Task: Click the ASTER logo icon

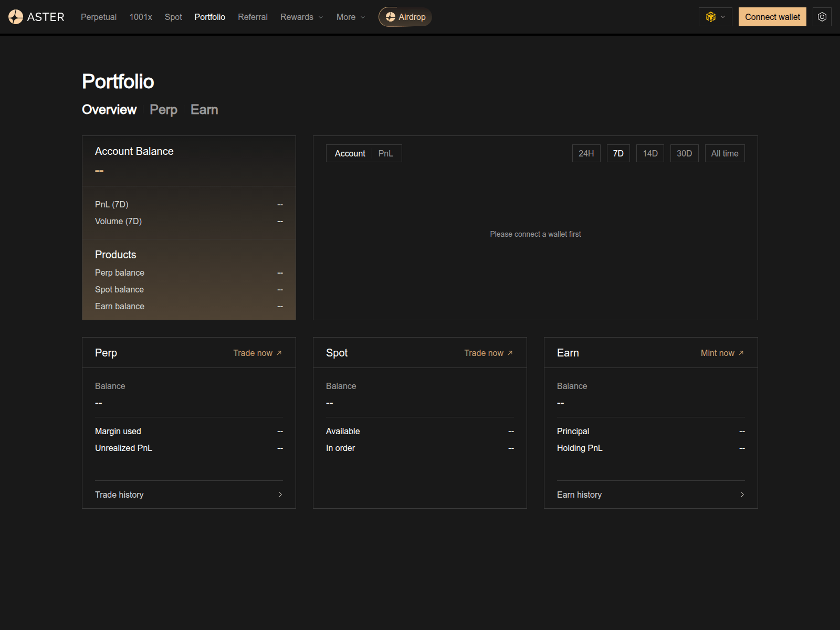Action: click(x=16, y=16)
